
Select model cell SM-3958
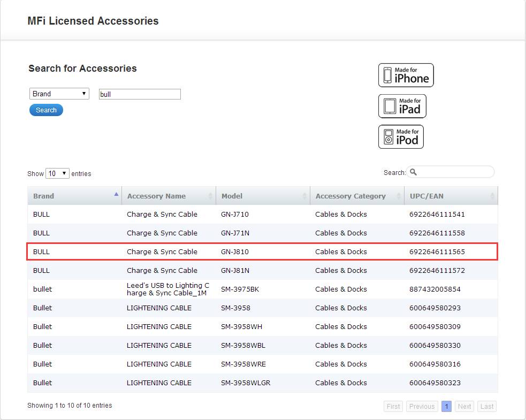[x=235, y=308]
